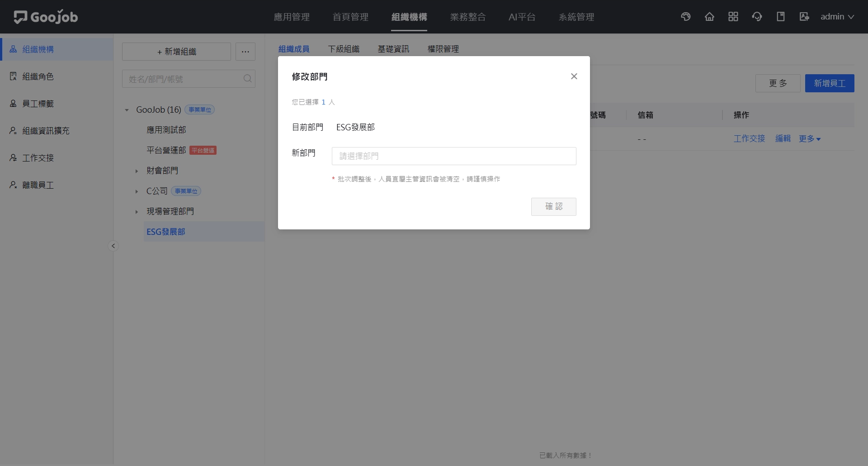Switch to the 基礎資訊 tab
868x466 pixels.
click(x=393, y=49)
